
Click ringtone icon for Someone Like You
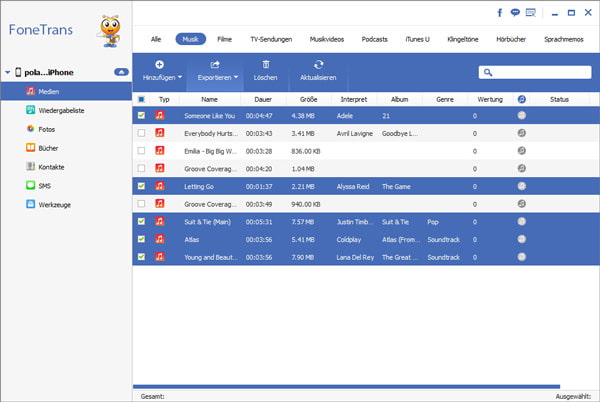pos(522,115)
